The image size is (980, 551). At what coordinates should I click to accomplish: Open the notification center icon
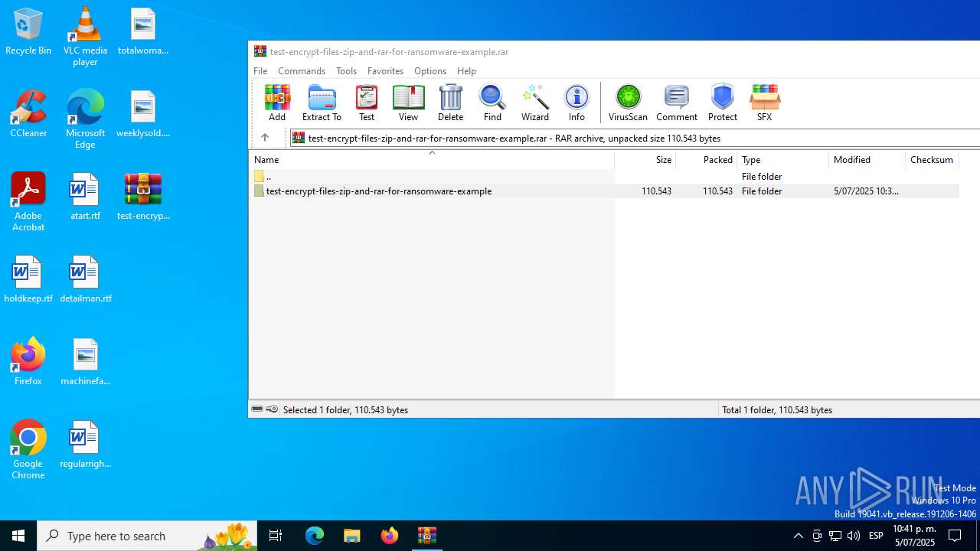(x=955, y=536)
